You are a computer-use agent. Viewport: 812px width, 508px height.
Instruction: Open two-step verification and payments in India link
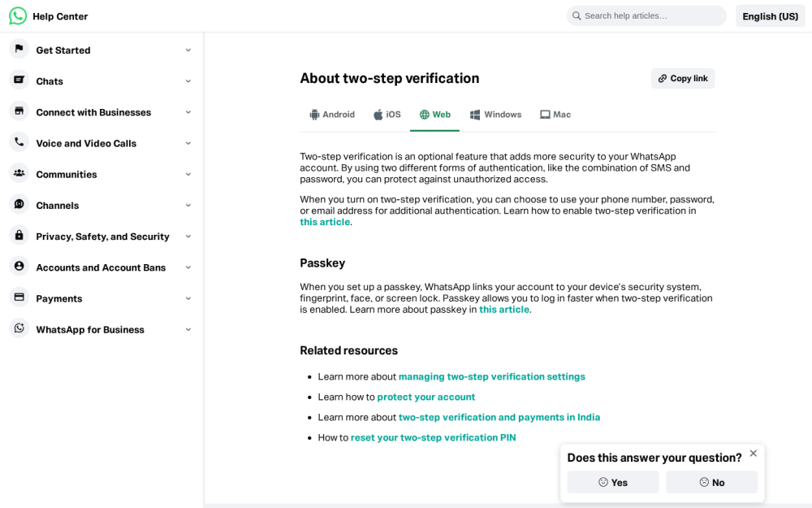(499, 417)
